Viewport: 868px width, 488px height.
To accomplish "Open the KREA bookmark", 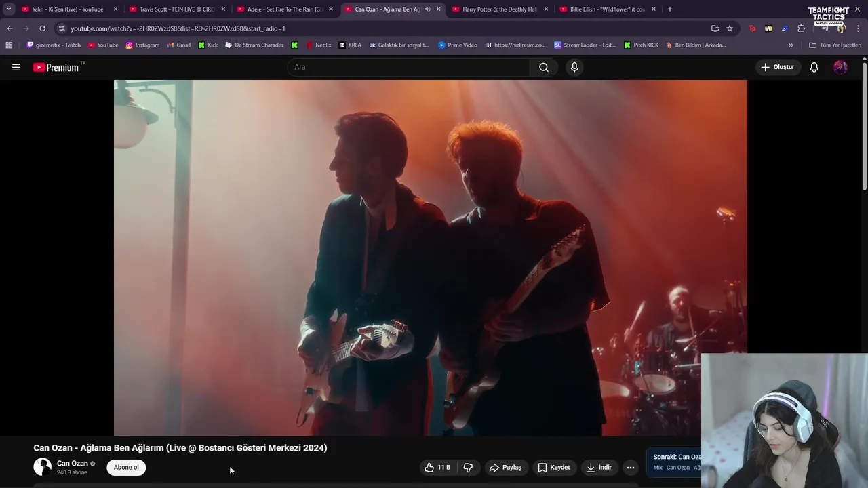I will [x=350, y=45].
